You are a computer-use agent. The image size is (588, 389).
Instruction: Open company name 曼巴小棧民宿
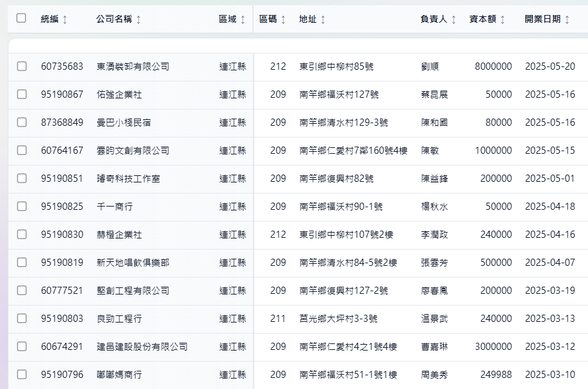click(x=124, y=122)
